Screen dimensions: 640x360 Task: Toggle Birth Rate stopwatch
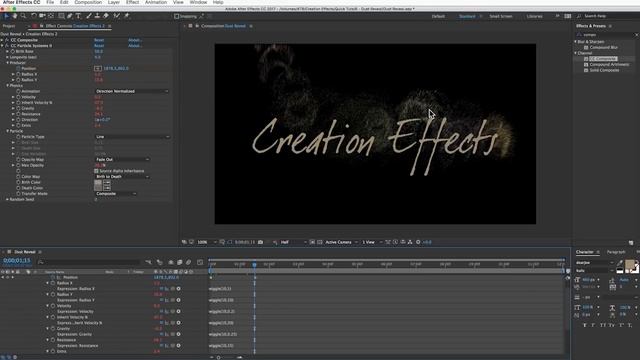13,51
